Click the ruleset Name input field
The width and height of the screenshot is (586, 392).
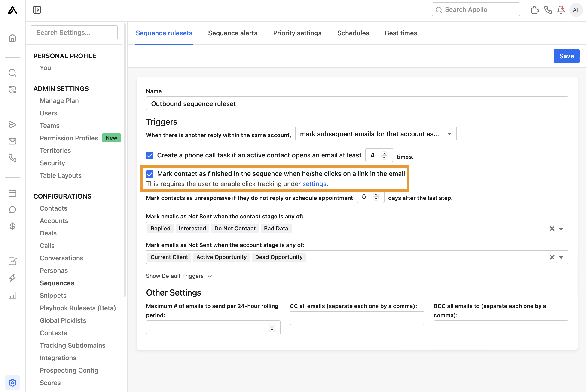tap(357, 103)
